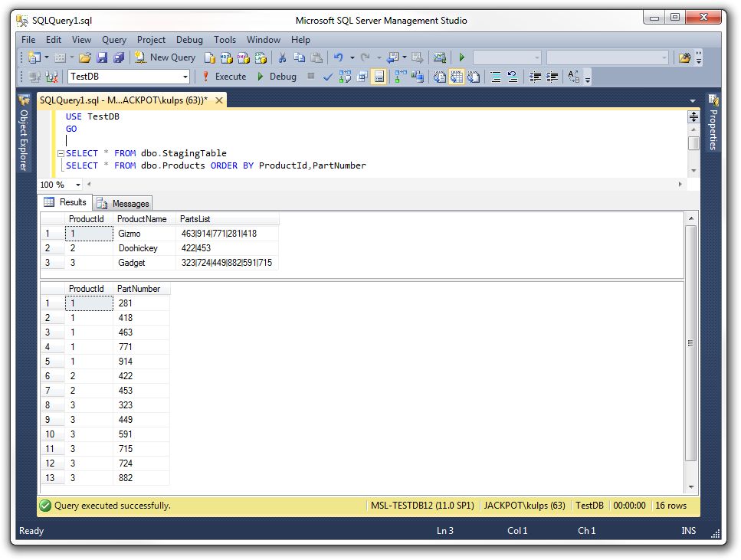Comment out the selected lines
This screenshot has width=741, height=560.
pyautogui.click(x=496, y=77)
